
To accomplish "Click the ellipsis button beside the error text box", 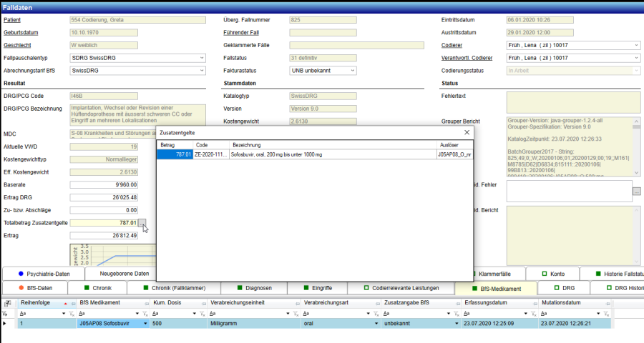I will point(637,191).
